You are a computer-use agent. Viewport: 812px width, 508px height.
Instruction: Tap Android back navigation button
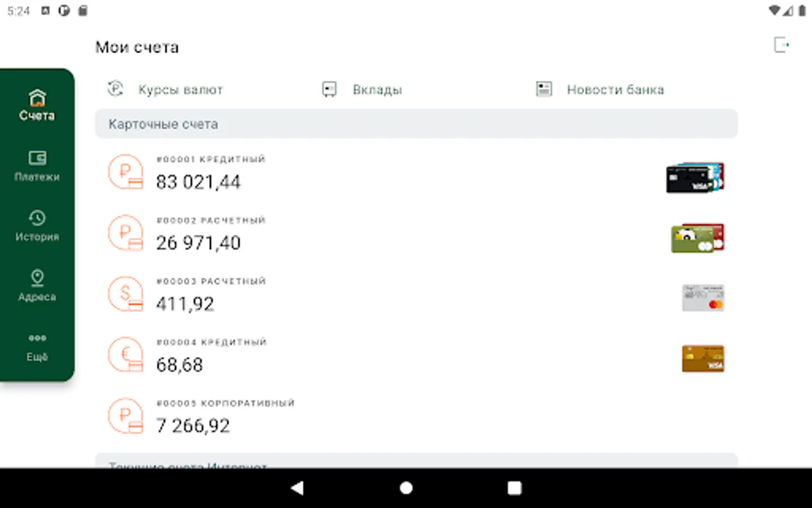[297, 488]
